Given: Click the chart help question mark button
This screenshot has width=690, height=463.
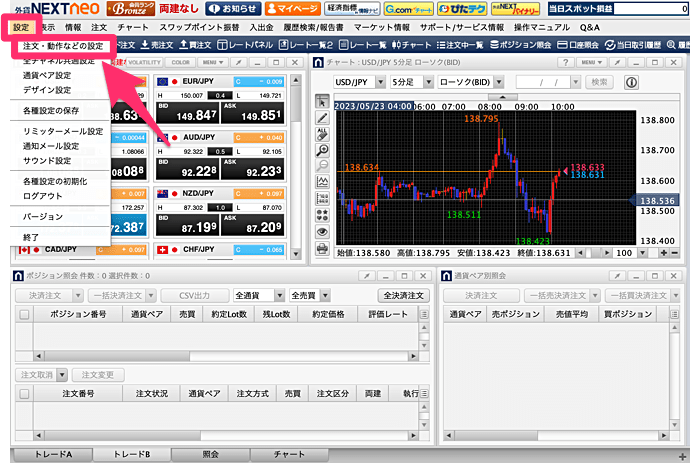Looking at the screenshot, I should click(x=565, y=62).
